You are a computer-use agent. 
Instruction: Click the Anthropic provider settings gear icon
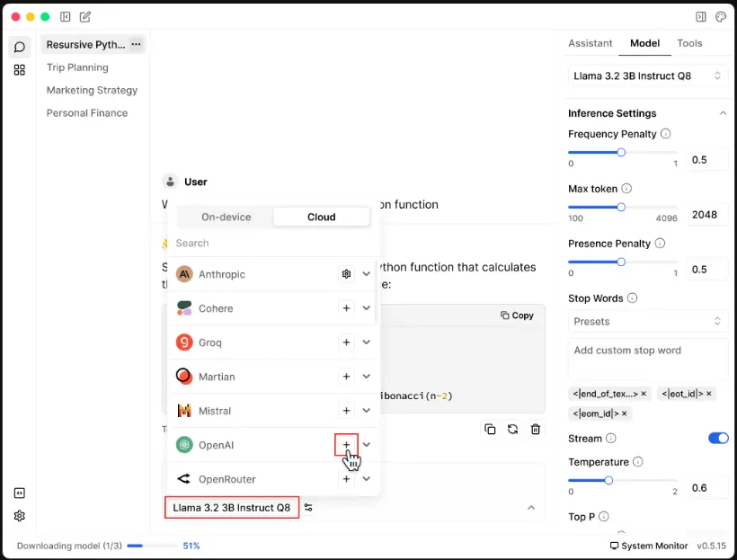pyautogui.click(x=346, y=274)
